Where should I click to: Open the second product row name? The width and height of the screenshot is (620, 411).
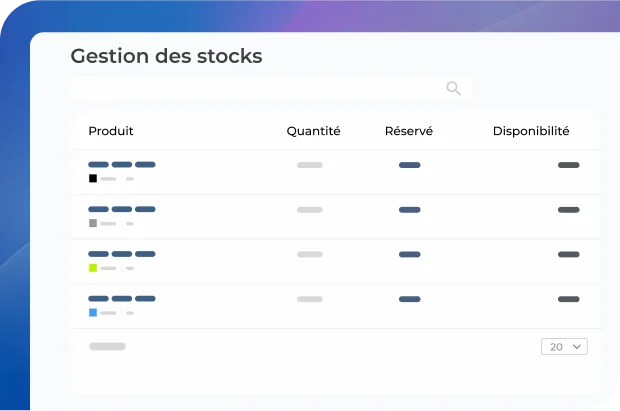[122, 209]
